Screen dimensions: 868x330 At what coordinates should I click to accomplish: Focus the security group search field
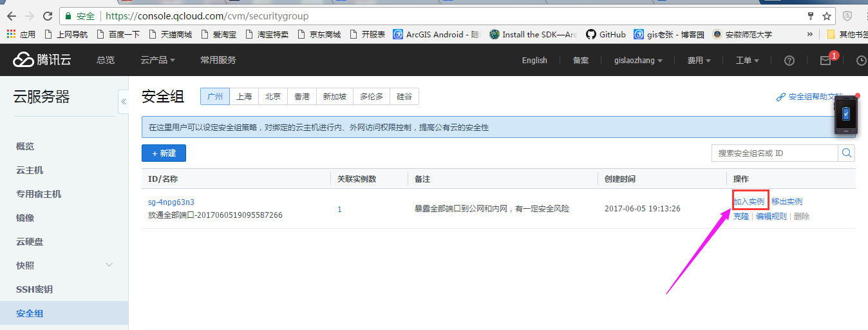point(775,153)
